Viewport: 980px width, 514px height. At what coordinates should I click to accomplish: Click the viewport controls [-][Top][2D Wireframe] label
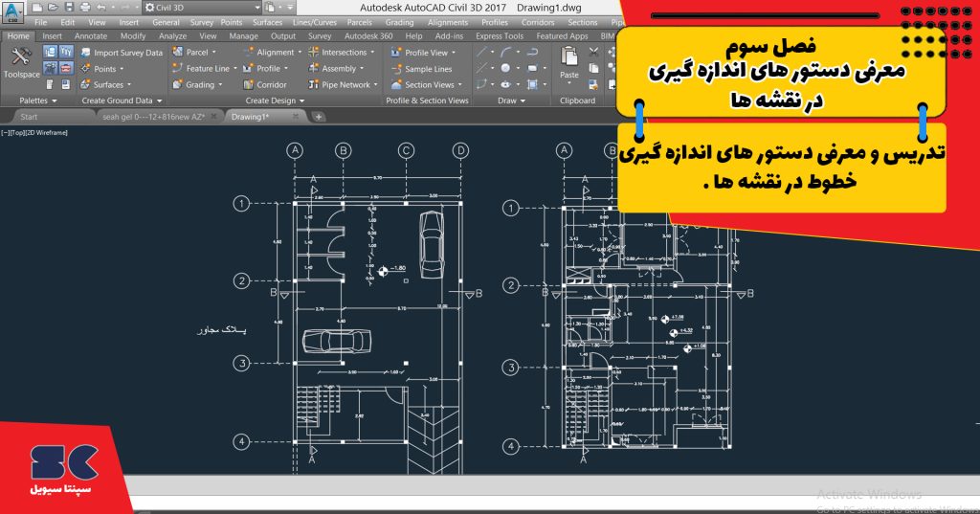(34, 132)
